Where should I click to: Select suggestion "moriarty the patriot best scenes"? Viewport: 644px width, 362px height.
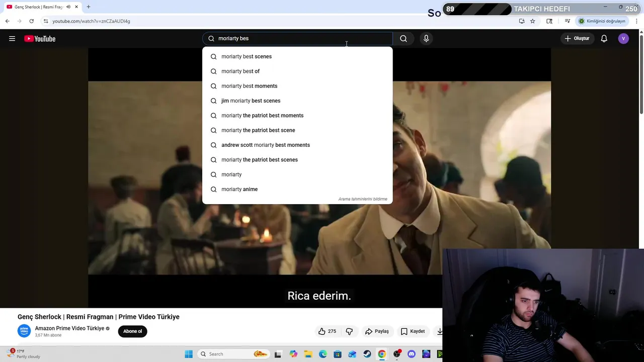coord(297,160)
